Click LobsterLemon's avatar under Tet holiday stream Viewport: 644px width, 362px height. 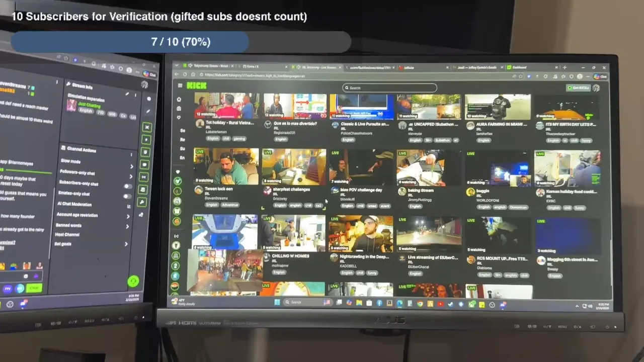[x=200, y=124]
